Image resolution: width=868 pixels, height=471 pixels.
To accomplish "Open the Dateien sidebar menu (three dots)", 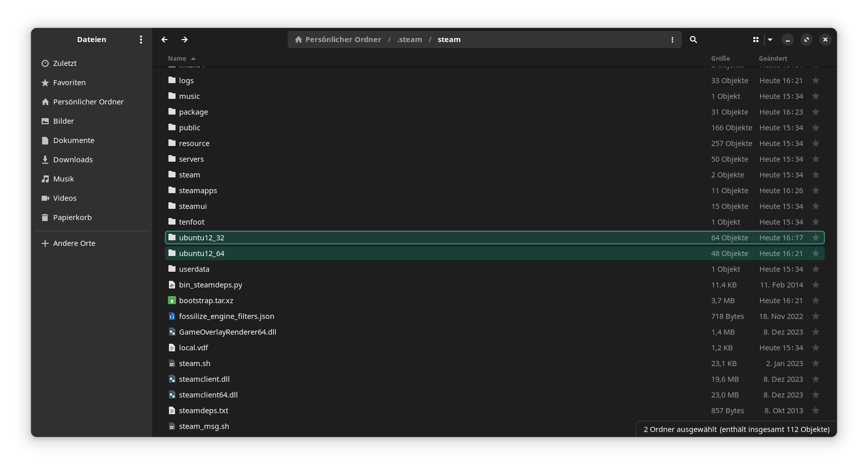I will (x=141, y=40).
